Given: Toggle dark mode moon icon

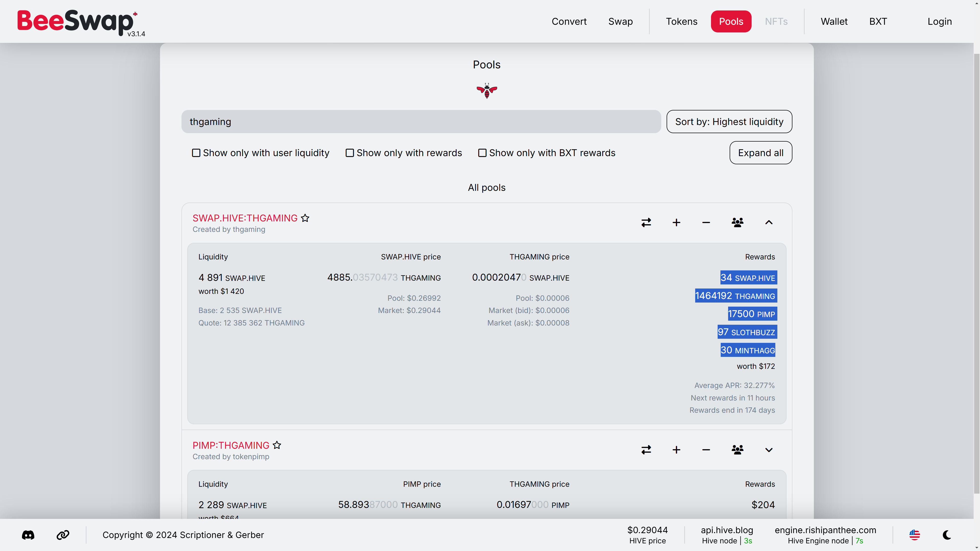Looking at the screenshot, I should [x=947, y=535].
